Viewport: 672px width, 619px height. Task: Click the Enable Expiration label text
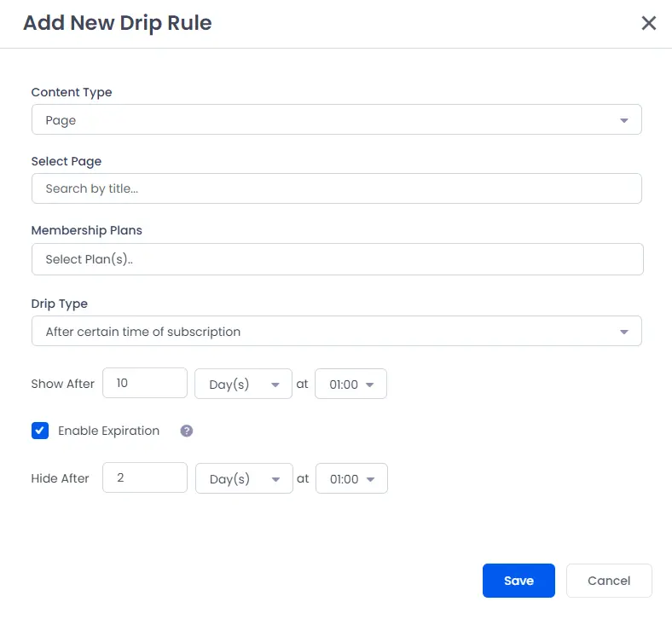click(x=108, y=431)
